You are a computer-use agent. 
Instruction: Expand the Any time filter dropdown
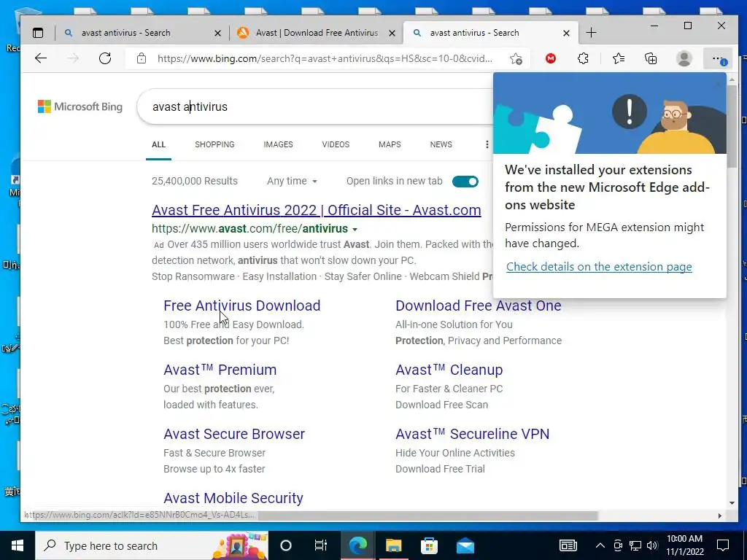coord(292,182)
